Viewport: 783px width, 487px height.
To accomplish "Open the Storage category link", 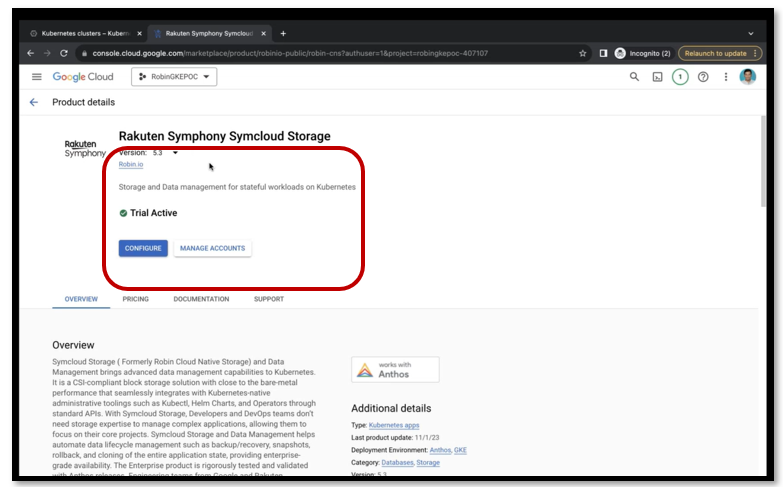I will (428, 463).
